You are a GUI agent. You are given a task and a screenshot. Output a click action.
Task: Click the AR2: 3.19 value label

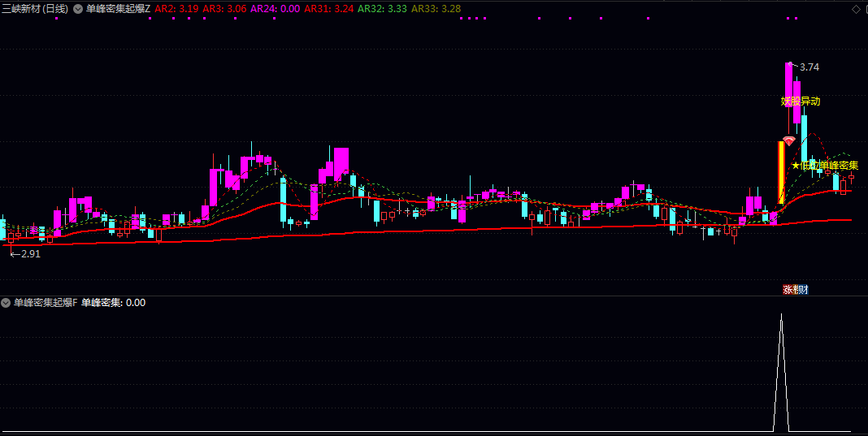click(176, 9)
